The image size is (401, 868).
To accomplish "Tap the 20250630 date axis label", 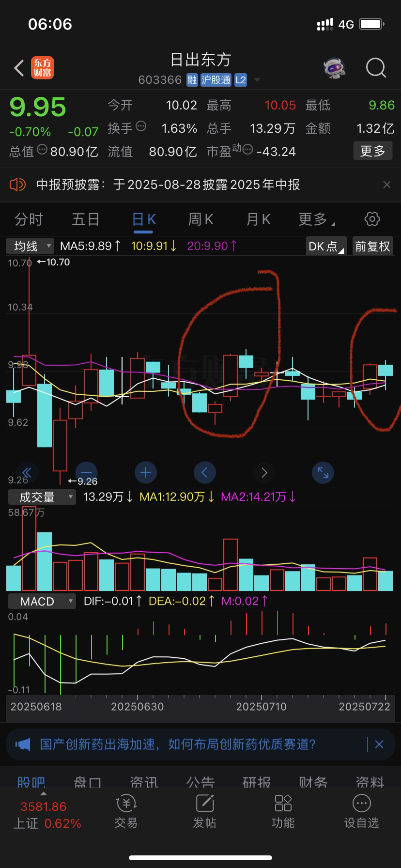I will (x=138, y=707).
